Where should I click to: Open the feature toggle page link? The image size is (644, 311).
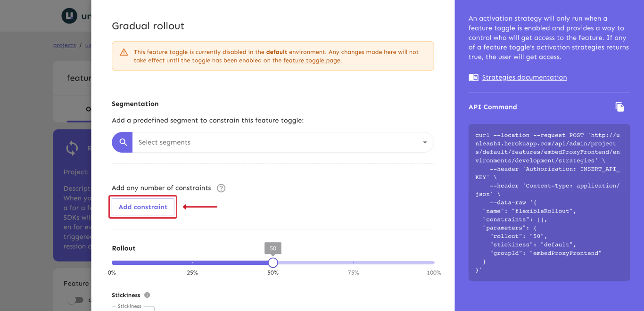click(x=312, y=60)
